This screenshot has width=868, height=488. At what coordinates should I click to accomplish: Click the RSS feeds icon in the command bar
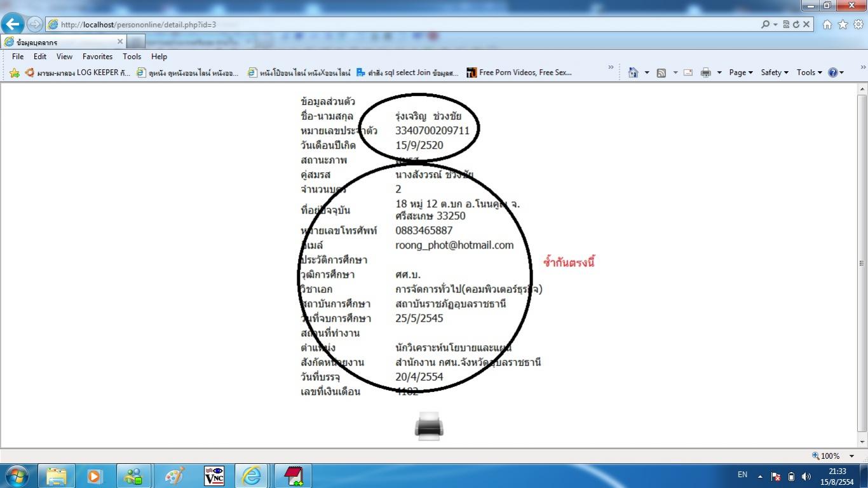661,72
